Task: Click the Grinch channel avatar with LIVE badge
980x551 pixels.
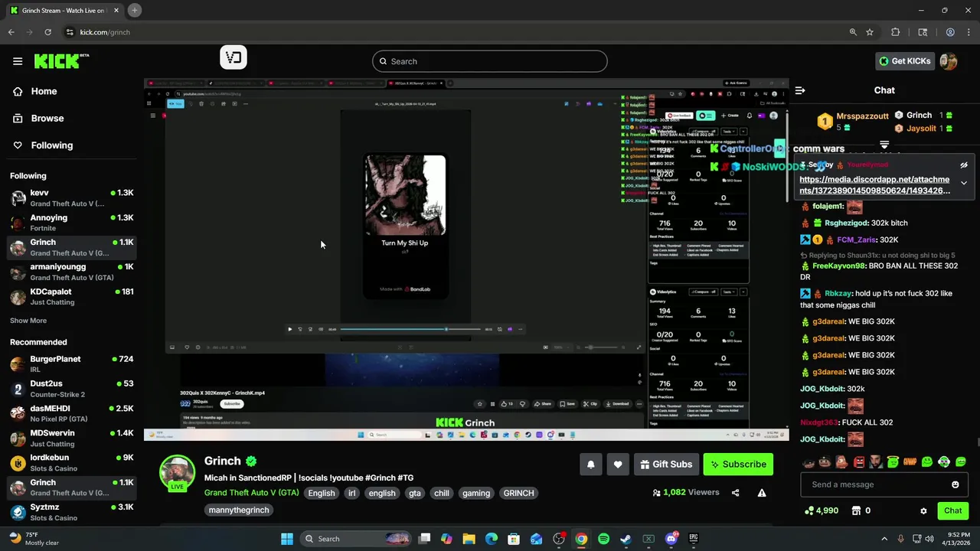Action: click(x=177, y=474)
